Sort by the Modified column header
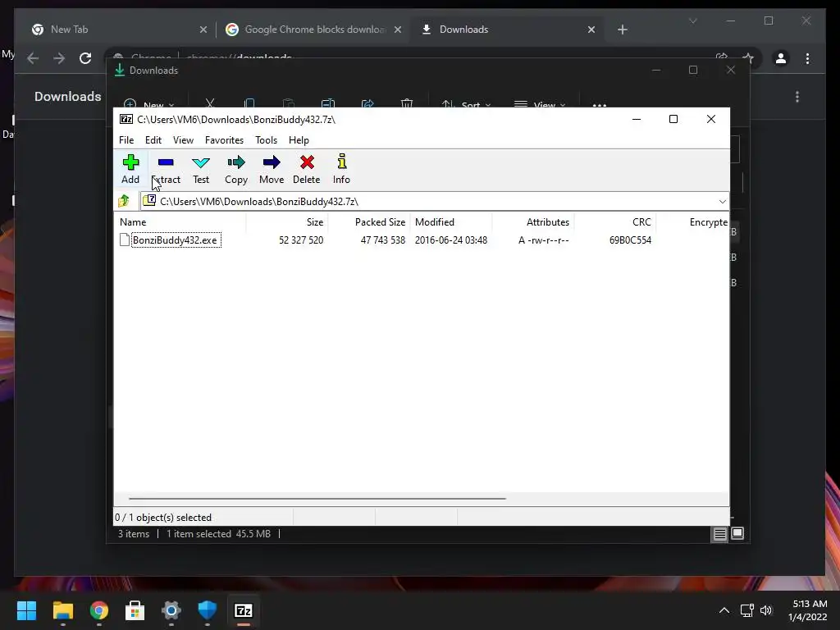The image size is (840, 630). 451,221
